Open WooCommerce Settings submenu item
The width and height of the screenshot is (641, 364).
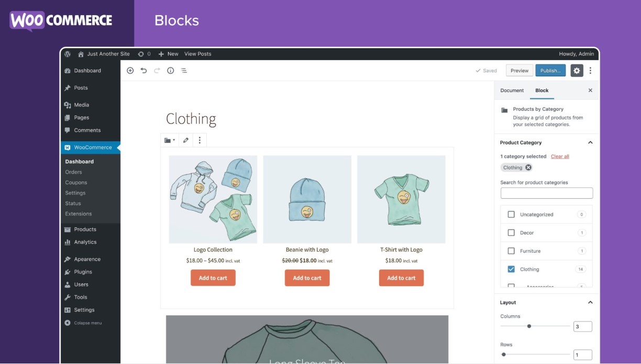[75, 193]
